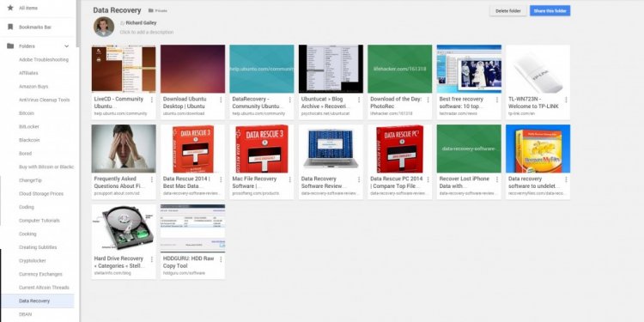Open three-dot menu on Ubuntucat Blog card
The image size is (644, 322).
(359, 100)
